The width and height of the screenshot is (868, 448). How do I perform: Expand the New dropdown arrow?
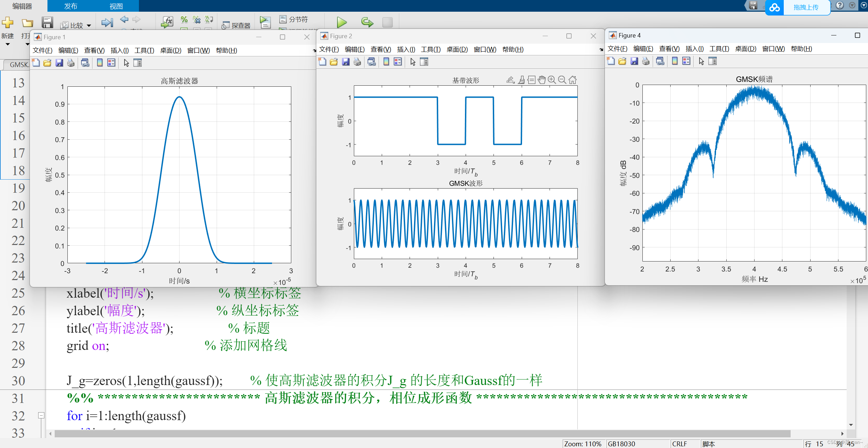pyautogui.click(x=8, y=44)
